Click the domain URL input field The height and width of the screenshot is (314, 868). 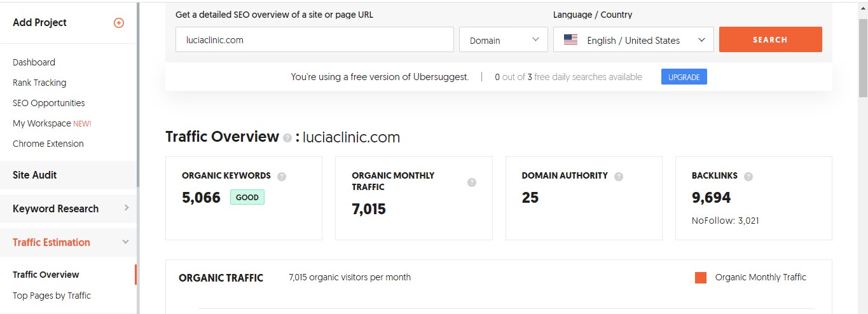pyautogui.click(x=314, y=39)
